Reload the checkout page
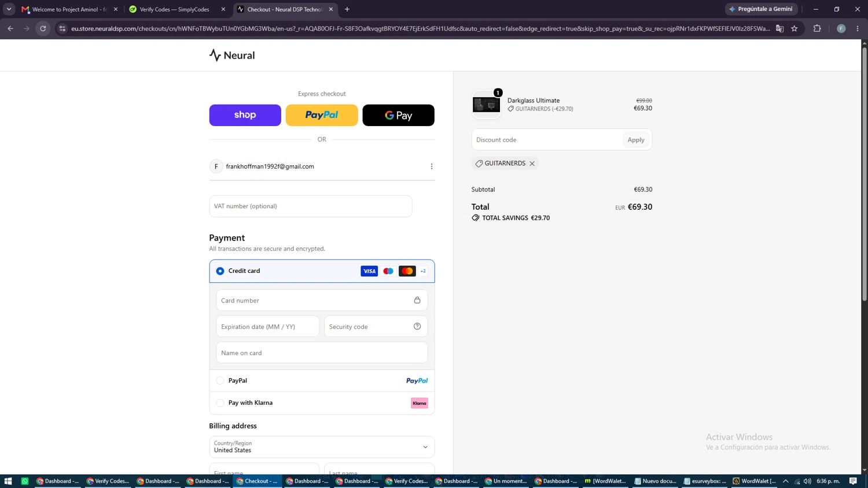 43,28
